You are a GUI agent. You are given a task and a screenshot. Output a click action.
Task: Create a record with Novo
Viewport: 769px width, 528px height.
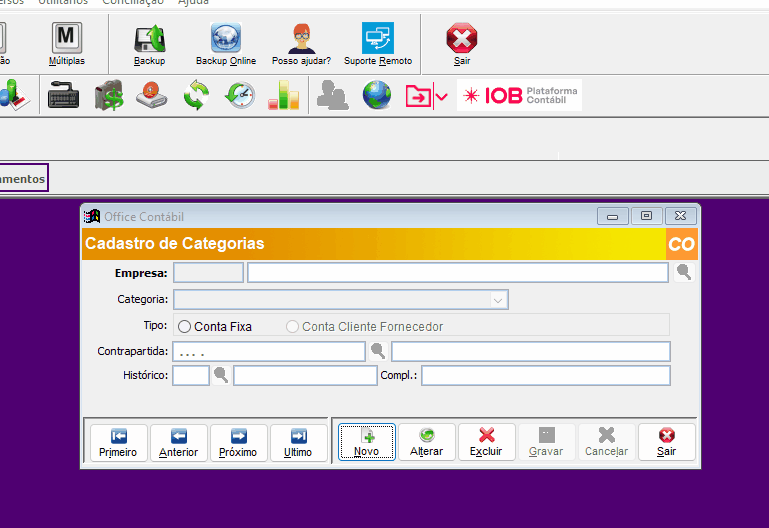[x=366, y=442]
